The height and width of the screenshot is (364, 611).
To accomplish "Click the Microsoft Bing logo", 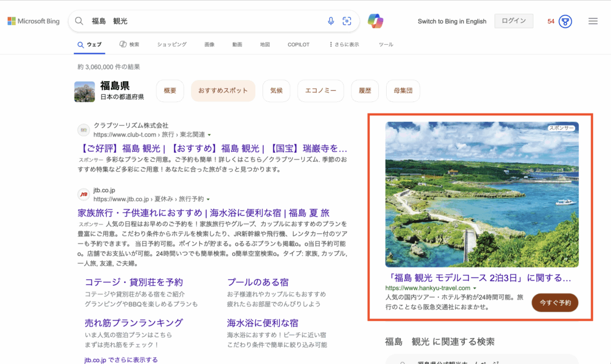I will pos(33,21).
